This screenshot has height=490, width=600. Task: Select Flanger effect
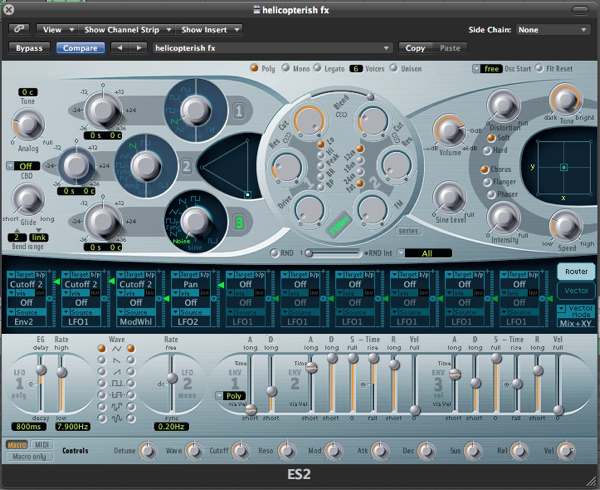(487, 182)
